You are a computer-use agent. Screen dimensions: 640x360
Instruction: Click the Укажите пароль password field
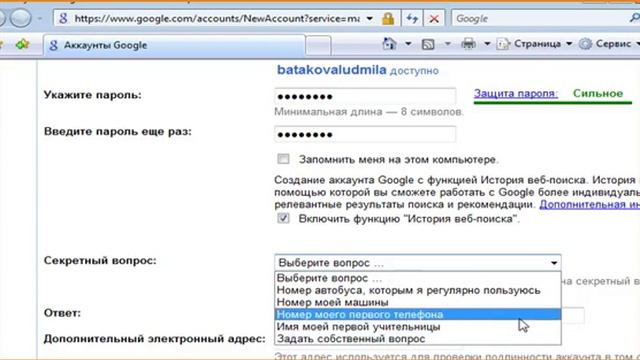pyautogui.click(x=365, y=96)
